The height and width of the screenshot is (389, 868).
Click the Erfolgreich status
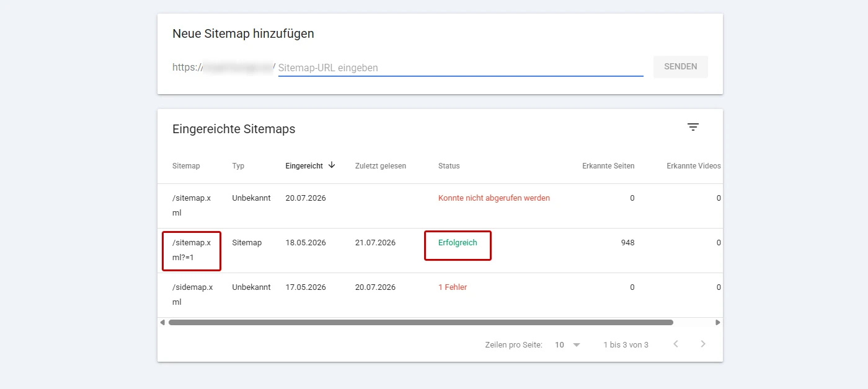(458, 243)
